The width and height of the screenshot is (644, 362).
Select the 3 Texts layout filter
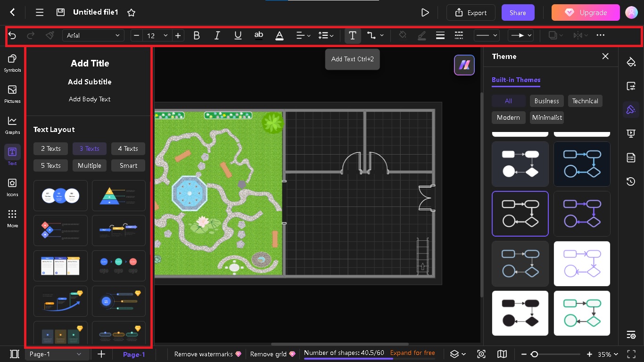[x=90, y=148]
